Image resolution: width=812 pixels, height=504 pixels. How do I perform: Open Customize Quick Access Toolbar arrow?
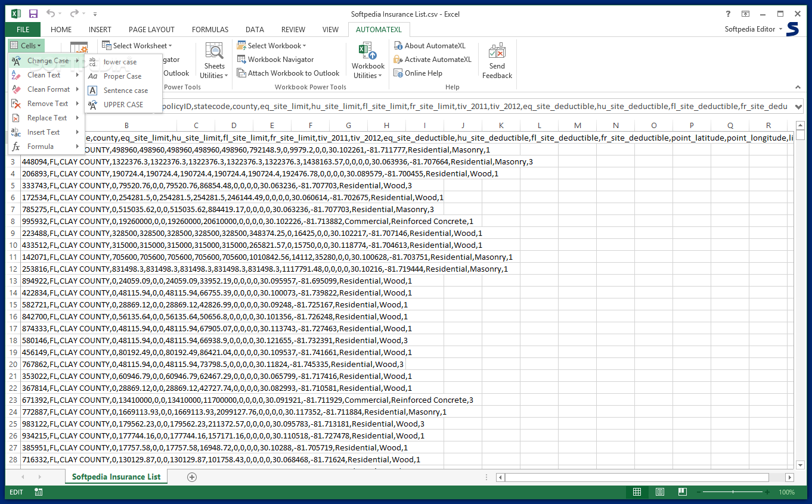click(95, 14)
